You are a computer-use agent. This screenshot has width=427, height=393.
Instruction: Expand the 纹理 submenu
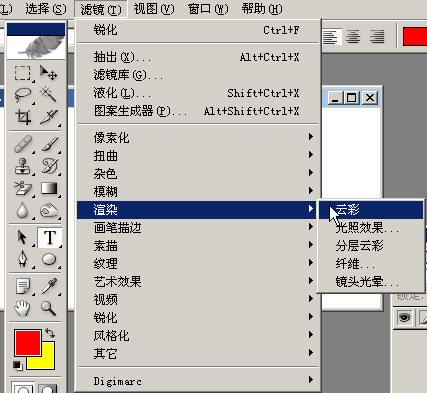[x=197, y=263]
